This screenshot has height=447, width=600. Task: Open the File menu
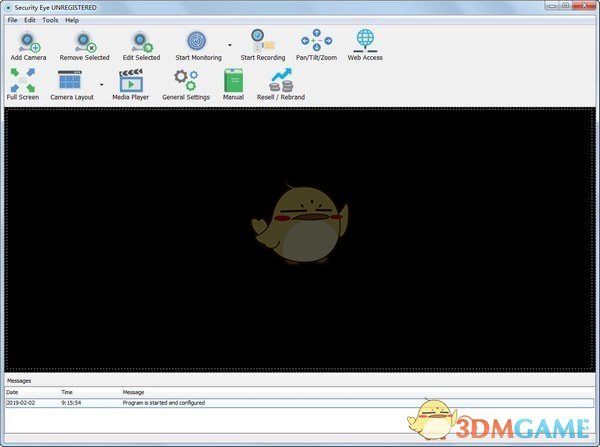pyautogui.click(x=12, y=20)
